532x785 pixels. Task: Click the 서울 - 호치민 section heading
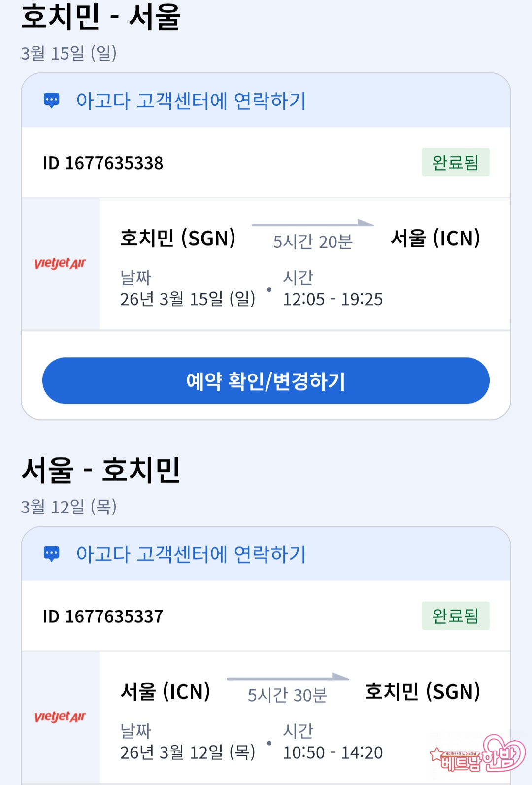(101, 470)
